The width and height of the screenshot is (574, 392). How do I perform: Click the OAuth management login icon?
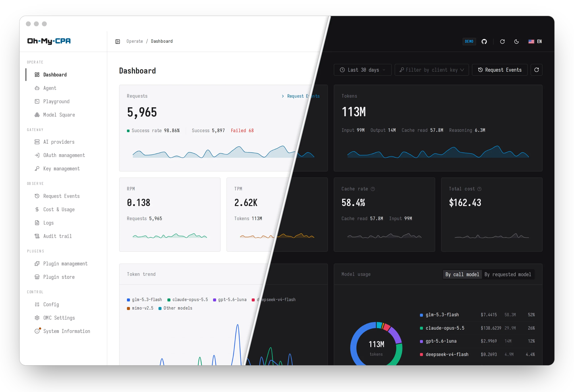coord(37,155)
